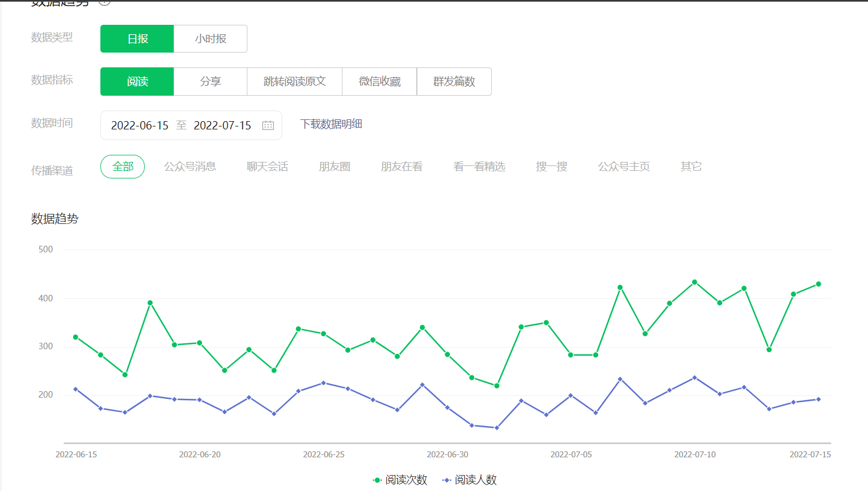Select the 阅读 metric tab
This screenshot has width=868, height=491.
coord(137,81)
